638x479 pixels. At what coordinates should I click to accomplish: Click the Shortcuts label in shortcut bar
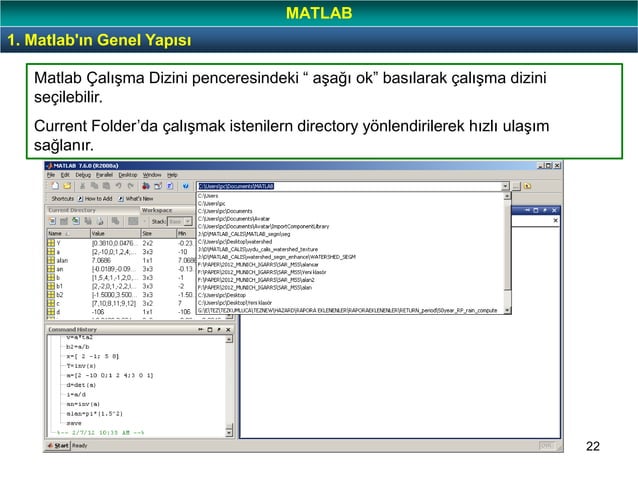(x=63, y=199)
